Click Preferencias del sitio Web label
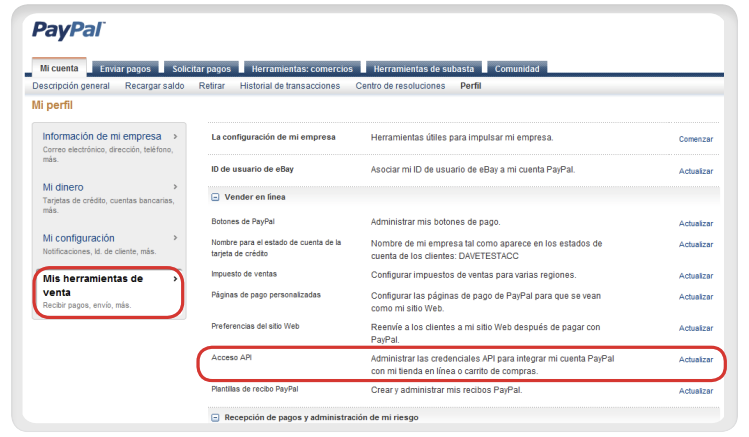Image resolution: width=749 pixels, height=437 pixels. [x=255, y=327]
